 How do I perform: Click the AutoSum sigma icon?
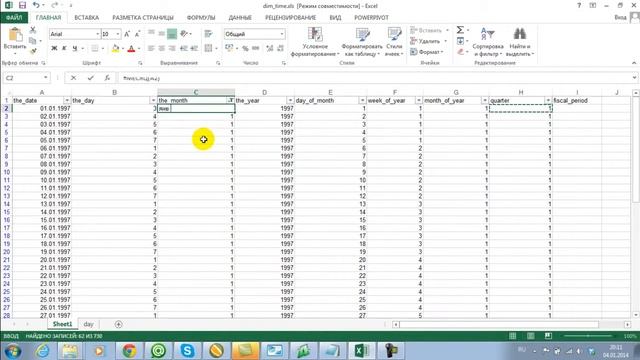click(x=460, y=29)
